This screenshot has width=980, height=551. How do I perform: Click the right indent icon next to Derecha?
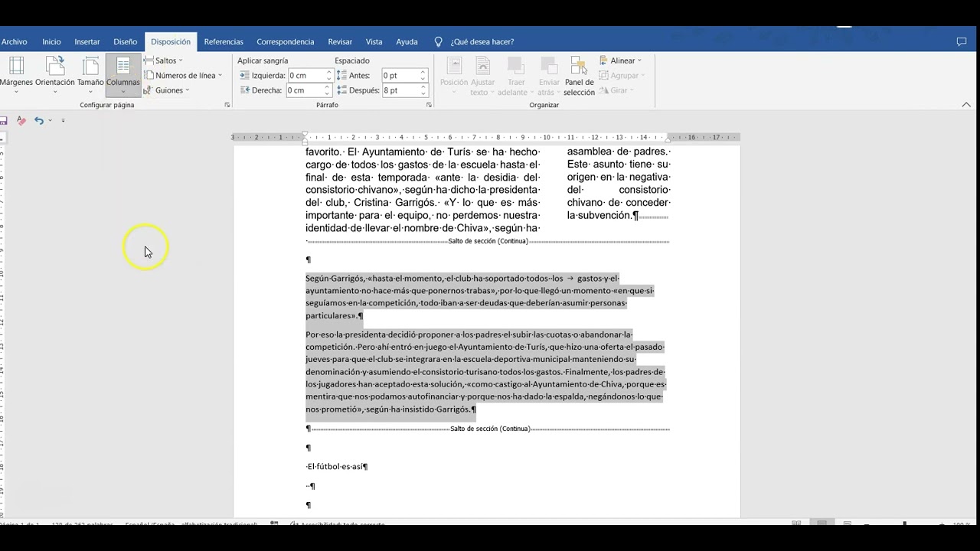tap(244, 90)
